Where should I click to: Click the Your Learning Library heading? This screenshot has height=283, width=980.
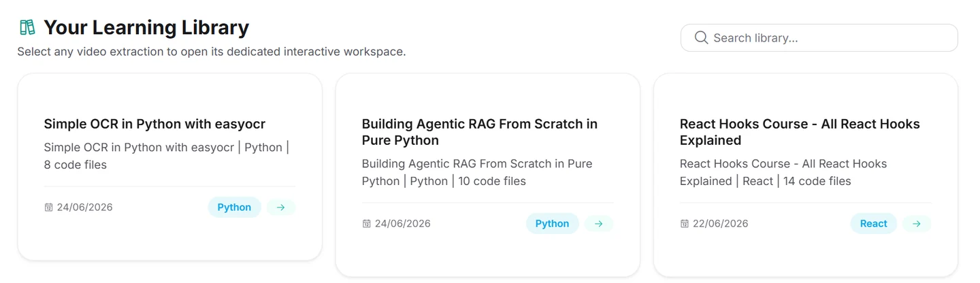click(x=146, y=27)
